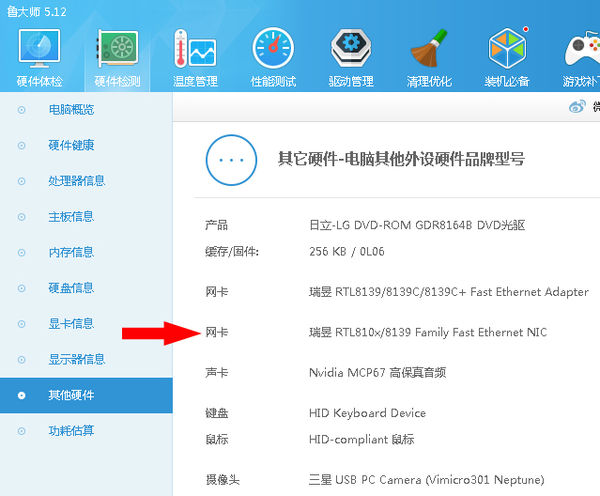600x496 pixels.
Task: Click the RTL810x/8139 Family Fast Ethernet NIC text
Action: click(428, 332)
